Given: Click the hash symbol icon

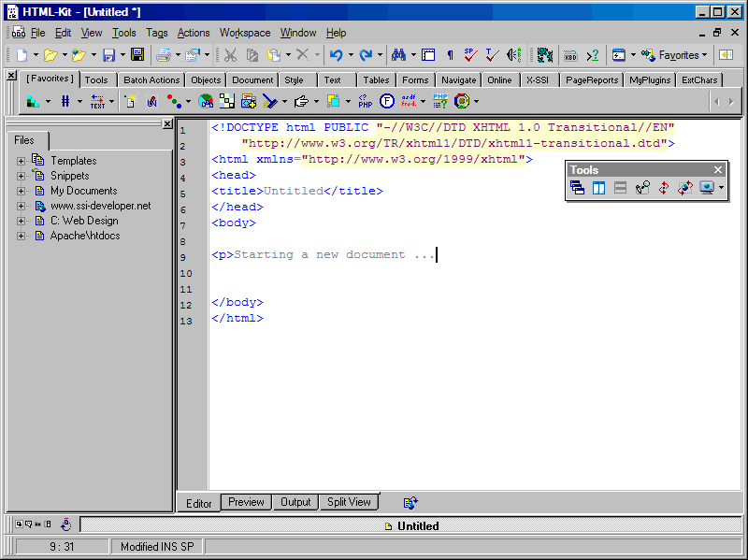Looking at the screenshot, I should point(65,101).
